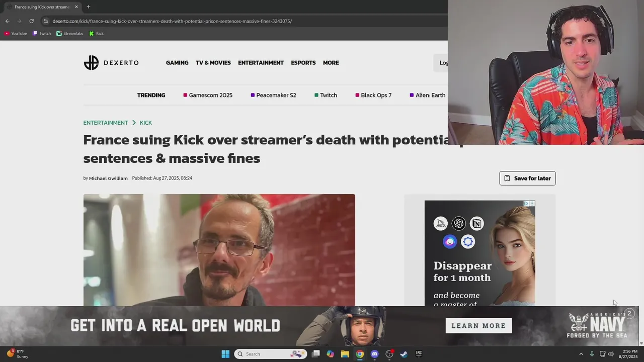Open Discord from the taskbar
This screenshot has width=644, height=362.
tap(374, 354)
